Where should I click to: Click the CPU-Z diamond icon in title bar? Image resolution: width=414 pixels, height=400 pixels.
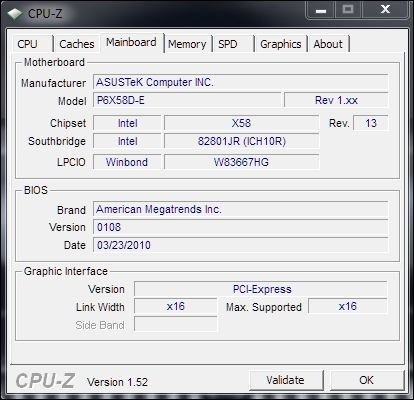pos(15,14)
